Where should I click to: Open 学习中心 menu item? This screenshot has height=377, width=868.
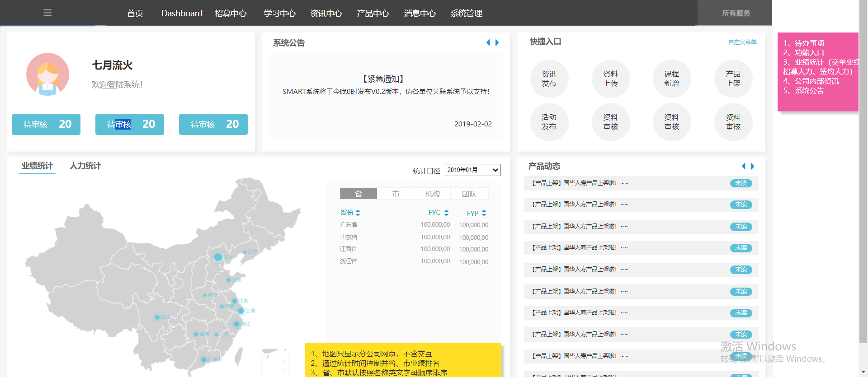click(x=280, y=13)
